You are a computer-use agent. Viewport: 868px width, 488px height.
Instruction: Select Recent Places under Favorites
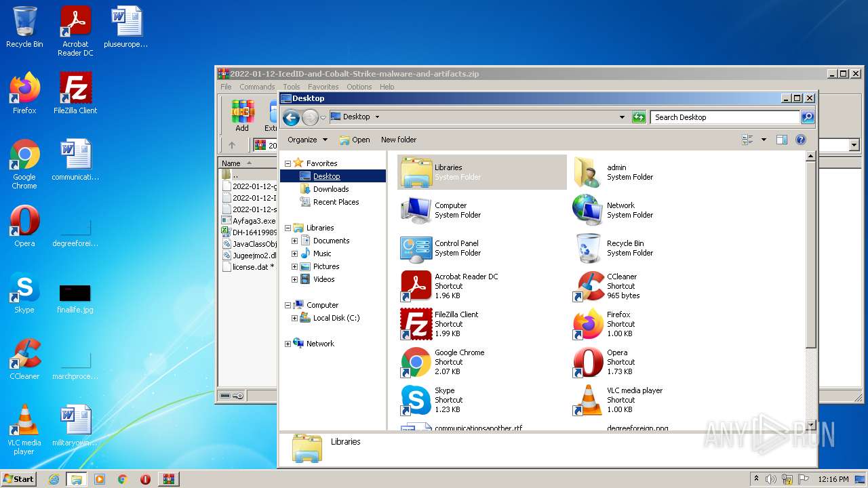point(336,202)
